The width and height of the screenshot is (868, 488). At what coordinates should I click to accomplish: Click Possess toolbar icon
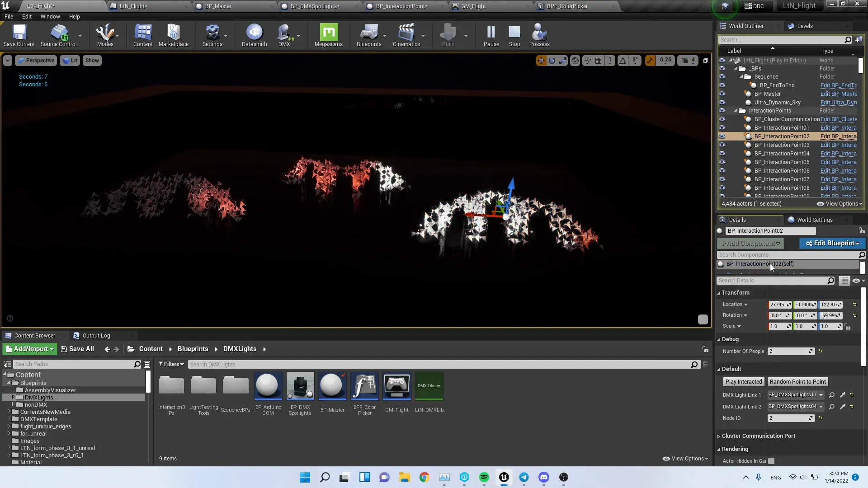(539, 35)
